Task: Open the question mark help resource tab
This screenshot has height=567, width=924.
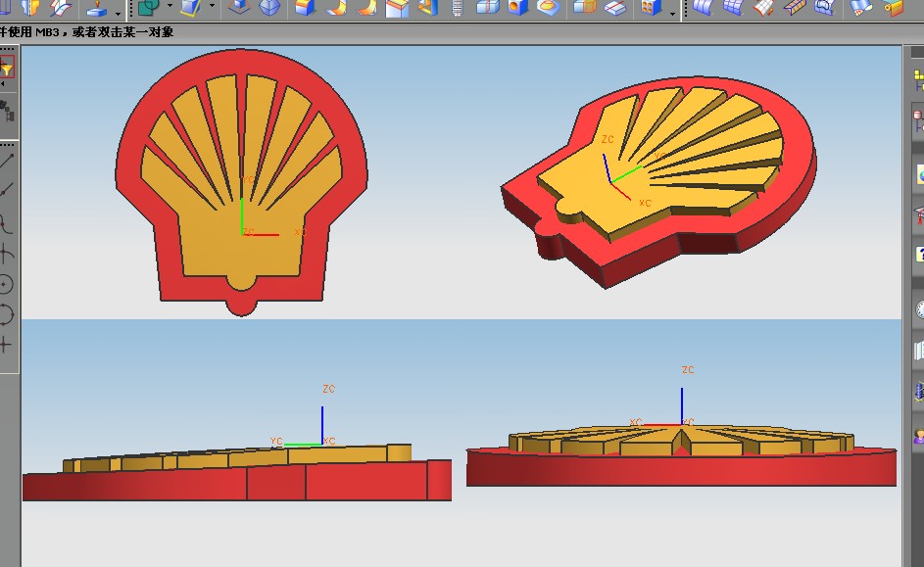Action: (919, 254)
